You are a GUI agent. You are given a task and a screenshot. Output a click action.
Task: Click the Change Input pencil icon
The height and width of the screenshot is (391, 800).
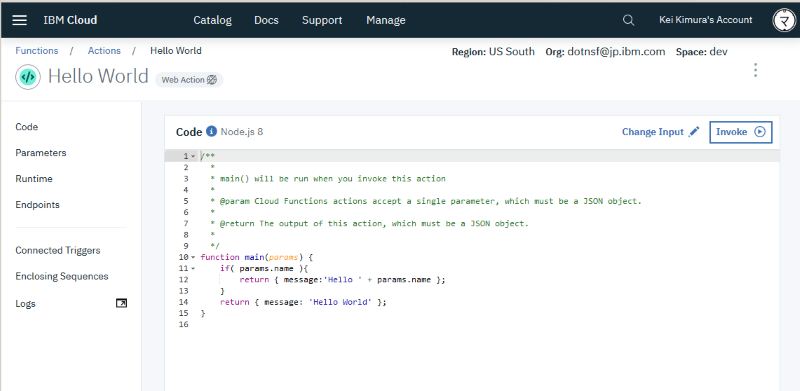[x=694, y=132]
